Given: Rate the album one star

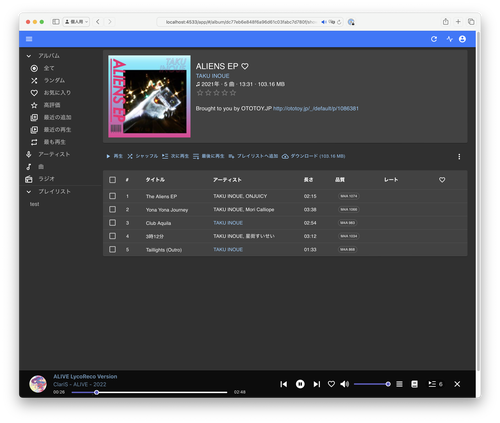Looking at the screenshot, I should (x=200, y=93).
